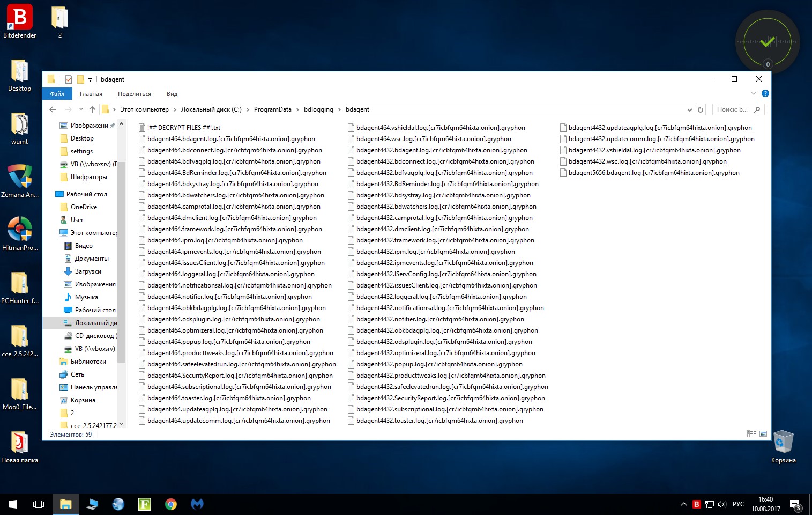Select the cce_2.5.242 folder on desktop
812x515 pixels.
pyautogui.click(x=19, y=341)
